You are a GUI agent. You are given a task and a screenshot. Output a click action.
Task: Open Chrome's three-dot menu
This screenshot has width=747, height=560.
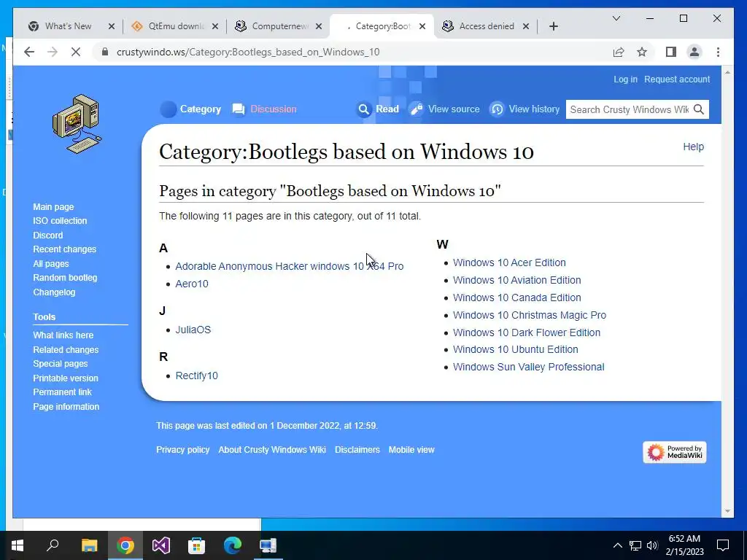pyautogui.click(x=718, y=52)
